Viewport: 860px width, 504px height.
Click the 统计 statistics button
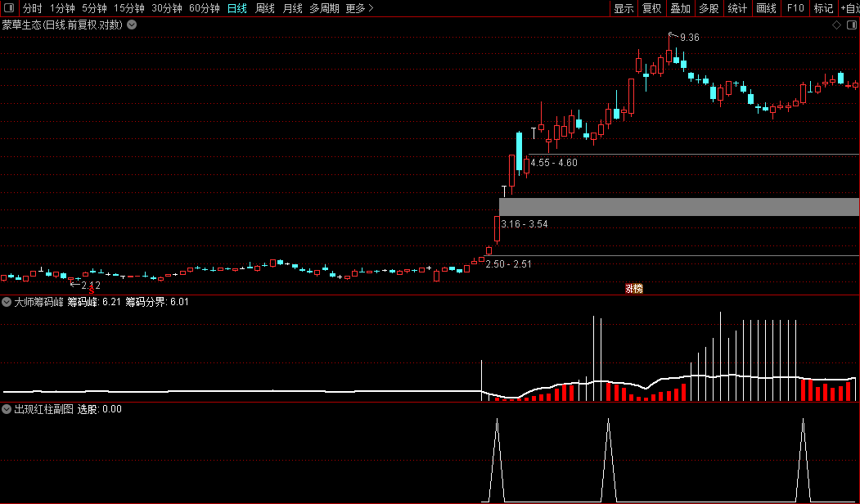[x=738, y=8]
